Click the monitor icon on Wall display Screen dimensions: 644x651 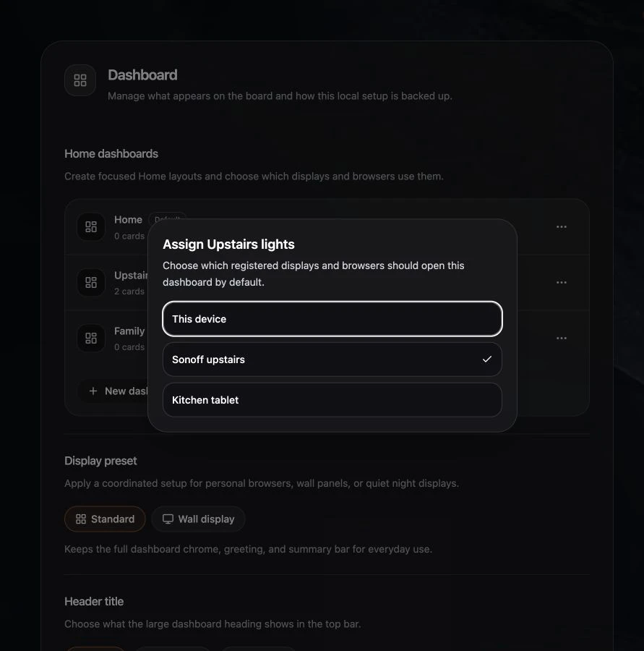point(168,519)
